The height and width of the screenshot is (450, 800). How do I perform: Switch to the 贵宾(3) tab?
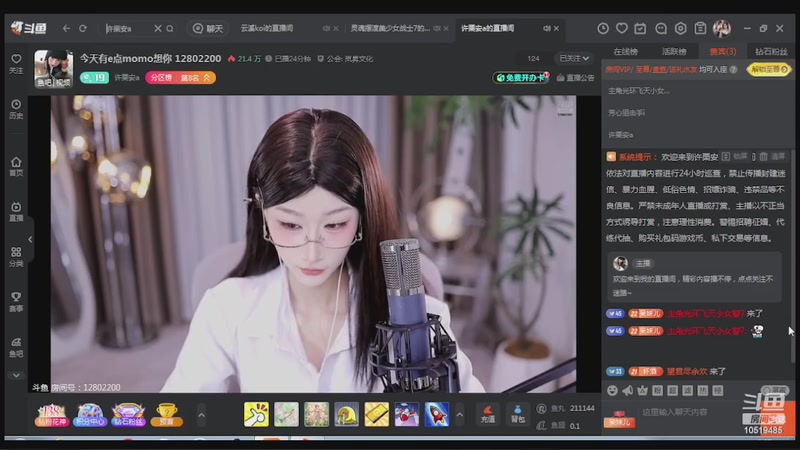point(722,52)
